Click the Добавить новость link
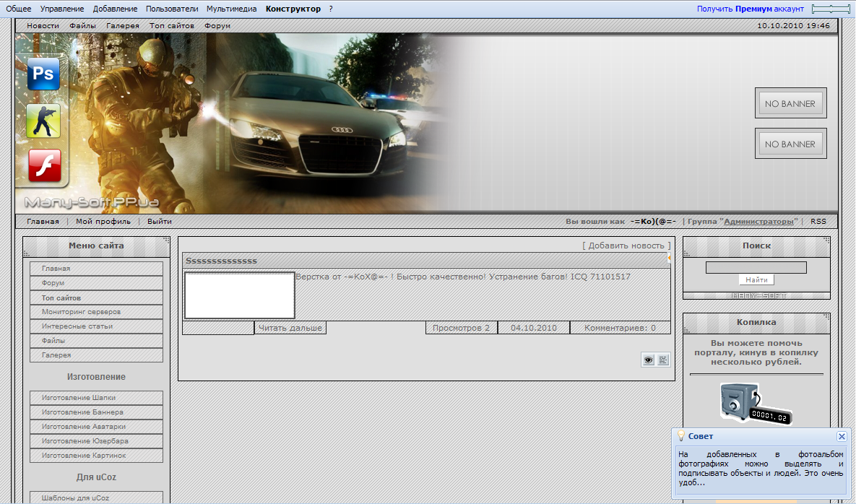This screenshot has width=856, height=504. [x=626, y=246]
